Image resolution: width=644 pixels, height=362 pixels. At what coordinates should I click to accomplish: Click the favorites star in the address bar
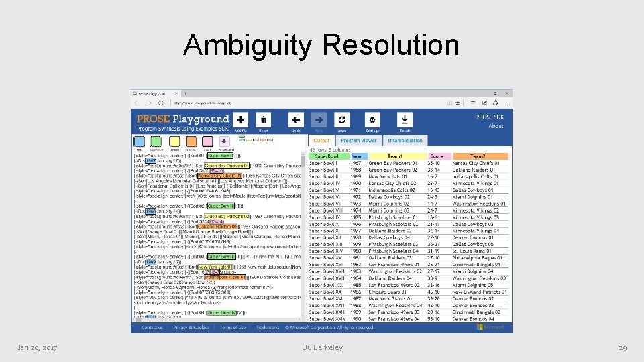[x=458, y=103]
